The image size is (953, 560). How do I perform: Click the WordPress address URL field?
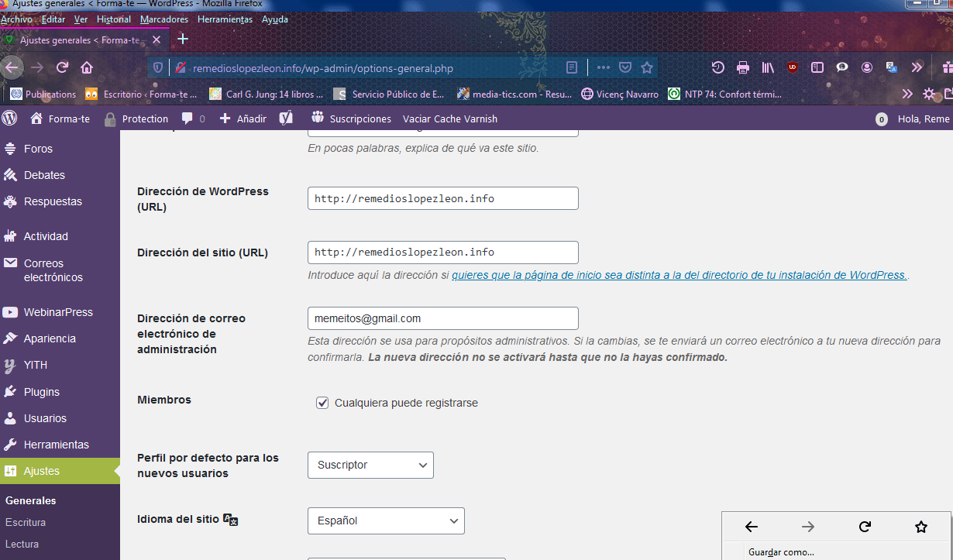click(443, 198)
